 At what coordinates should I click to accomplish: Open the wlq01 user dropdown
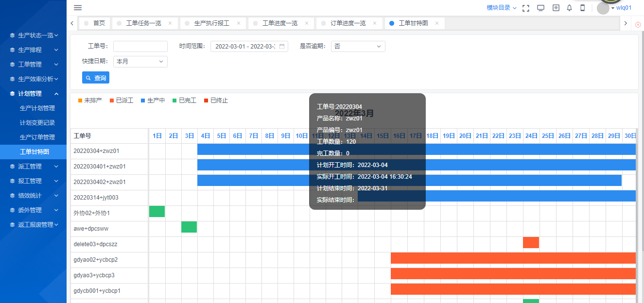(x=621, y=8)
